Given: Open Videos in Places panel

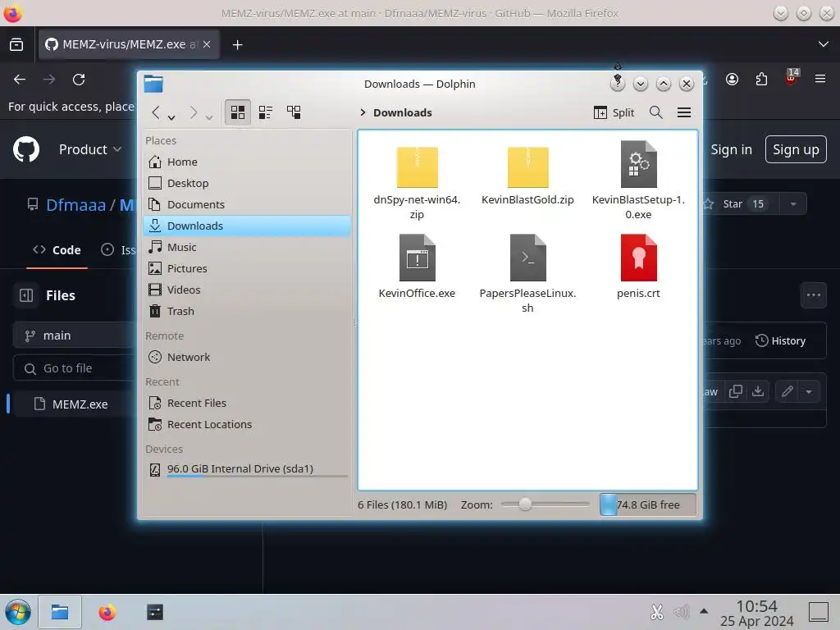Looking at the screenshot, I should coord(247,290).
